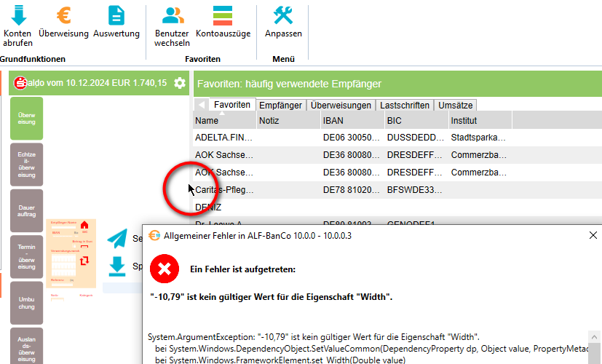
Task: Open Kontoauszüge striped icon
Action: click(x=223, y=16)
